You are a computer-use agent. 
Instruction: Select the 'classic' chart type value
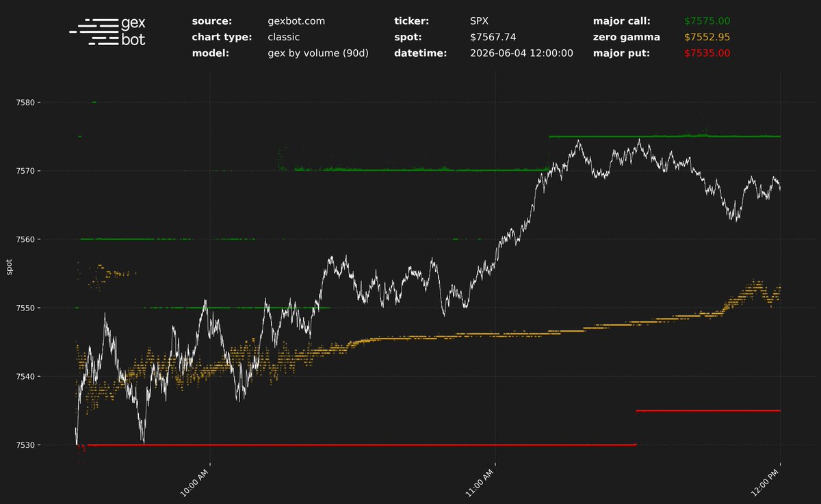pos(283,37)
